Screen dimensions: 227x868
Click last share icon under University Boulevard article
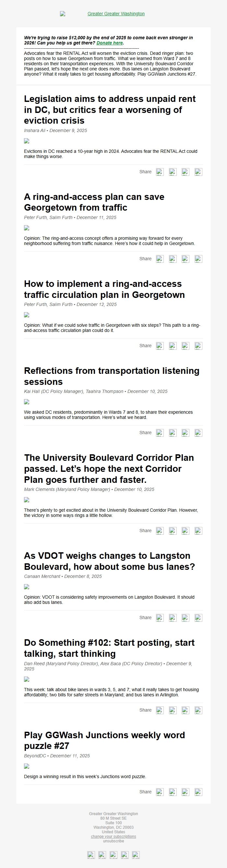click(198, 531)
